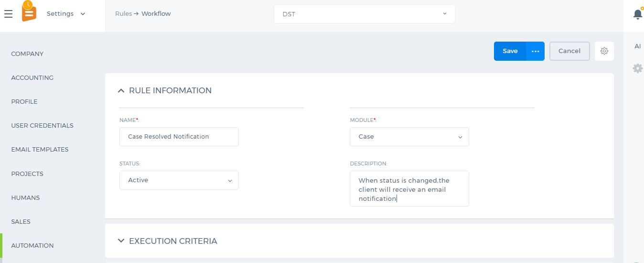
Task: Open User Credentials settings section
Action: pyautogui.click(x=43, y=125)
